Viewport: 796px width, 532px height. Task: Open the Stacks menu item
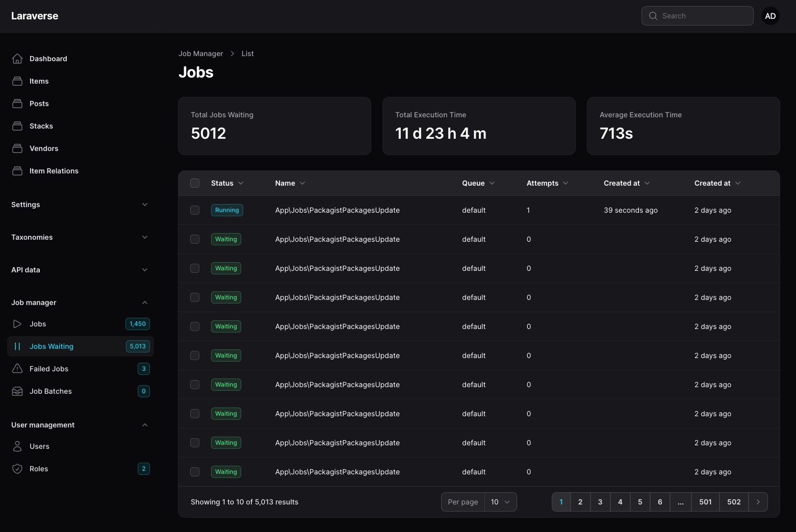[80, 126]
